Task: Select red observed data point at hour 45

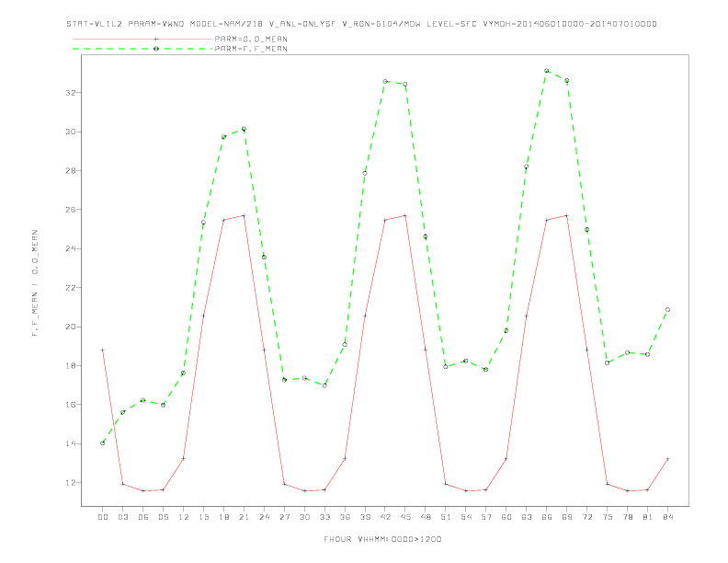Action: [405, 215]
